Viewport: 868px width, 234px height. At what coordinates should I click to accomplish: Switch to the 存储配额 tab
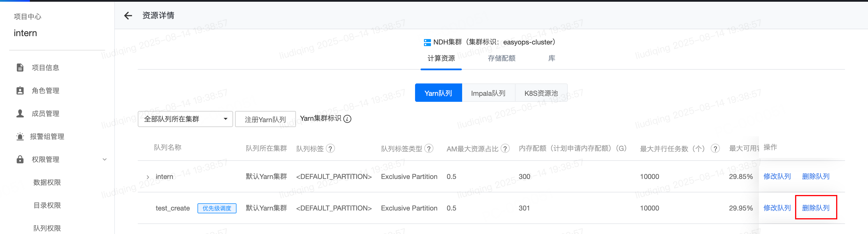point(501,58)
